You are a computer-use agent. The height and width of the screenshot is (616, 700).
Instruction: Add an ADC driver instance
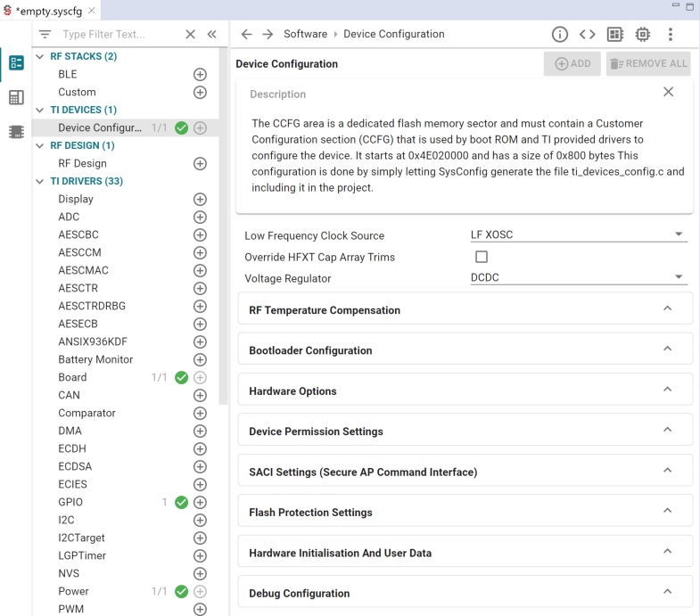200,218
